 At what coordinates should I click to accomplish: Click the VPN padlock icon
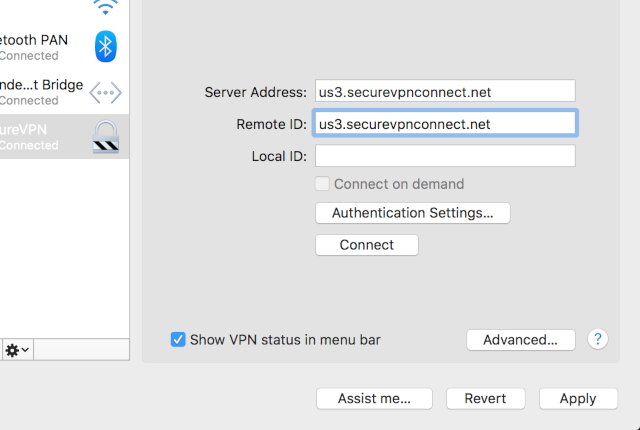click(106, 137)
